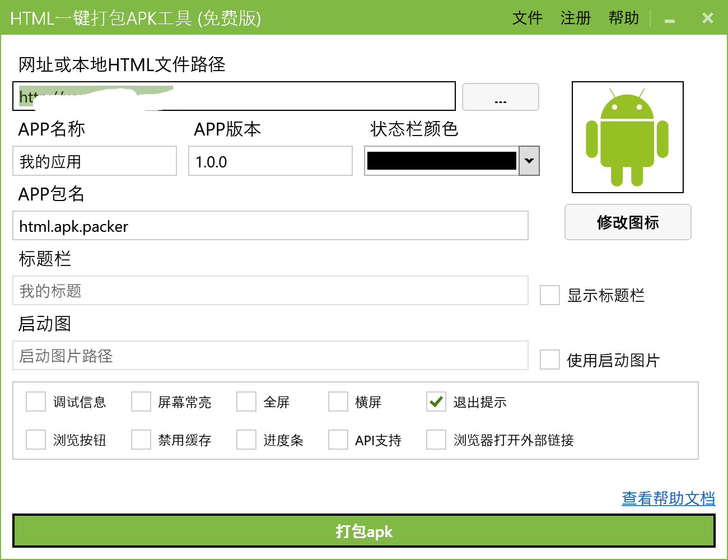Enable the 全屏 fullscreen checkbox
Image resolution: width=728 pixels, height=560 pixels.
click(246, 402)
